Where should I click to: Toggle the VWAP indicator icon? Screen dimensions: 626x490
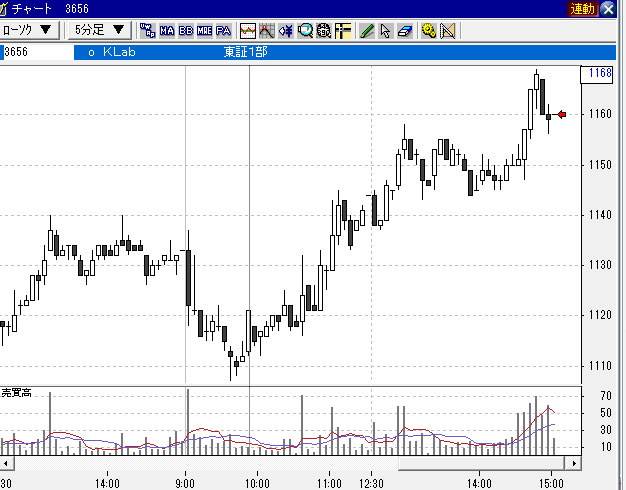pyautogui.click(x=147, y=31)
